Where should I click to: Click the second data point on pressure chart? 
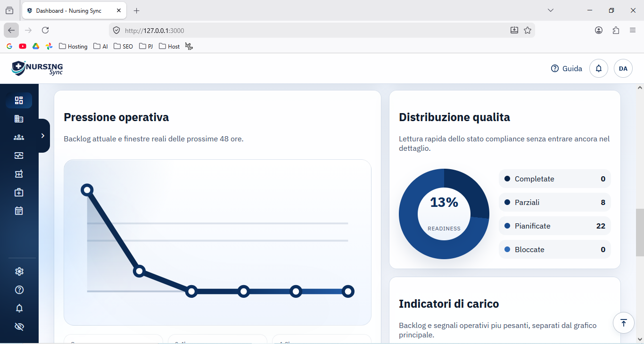coord(139,271)
